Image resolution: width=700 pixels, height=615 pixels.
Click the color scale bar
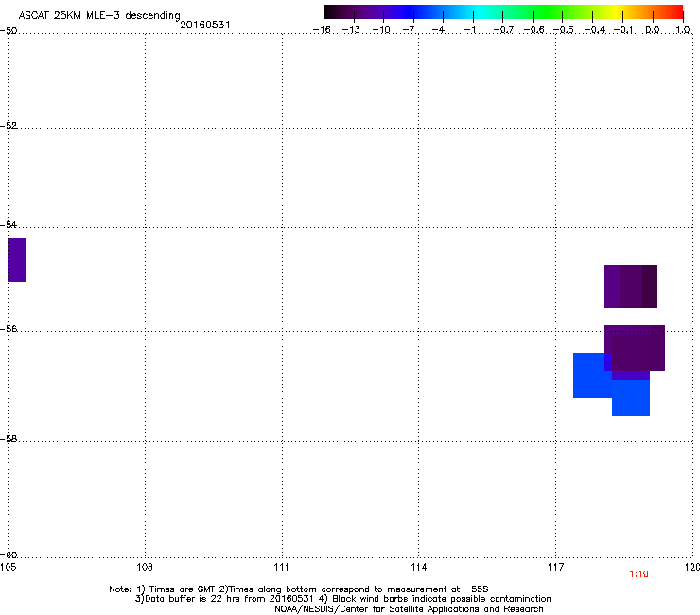pos(503,12)
